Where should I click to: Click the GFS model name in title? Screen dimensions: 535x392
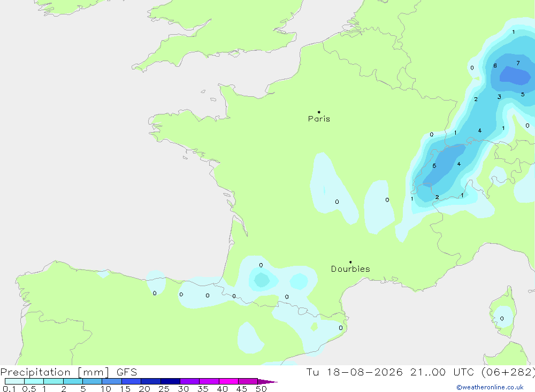point(127,372)
